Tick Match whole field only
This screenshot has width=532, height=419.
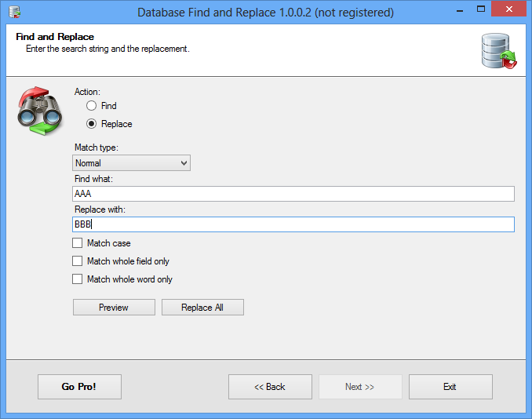coord(77,261)
